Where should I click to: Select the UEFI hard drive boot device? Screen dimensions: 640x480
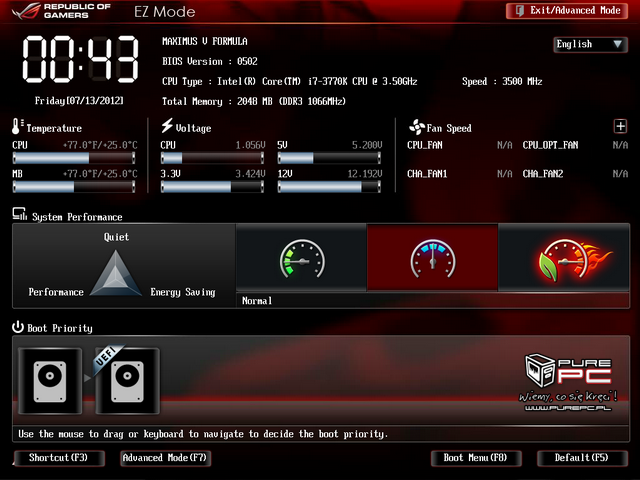tap(127, 381)
